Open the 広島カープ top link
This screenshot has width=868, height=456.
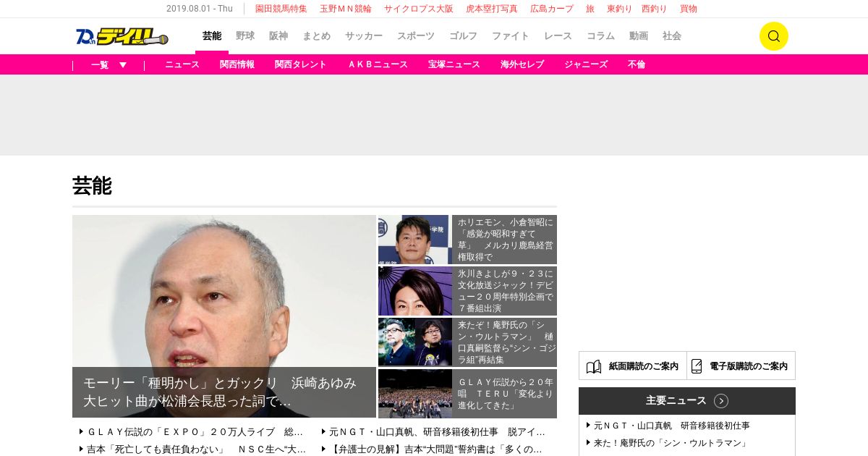point(552,9)
